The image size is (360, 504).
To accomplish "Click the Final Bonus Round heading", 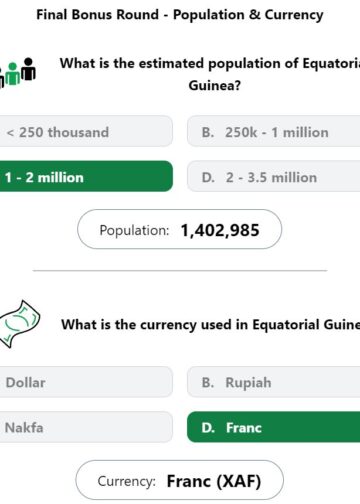I will pos(180,15).
